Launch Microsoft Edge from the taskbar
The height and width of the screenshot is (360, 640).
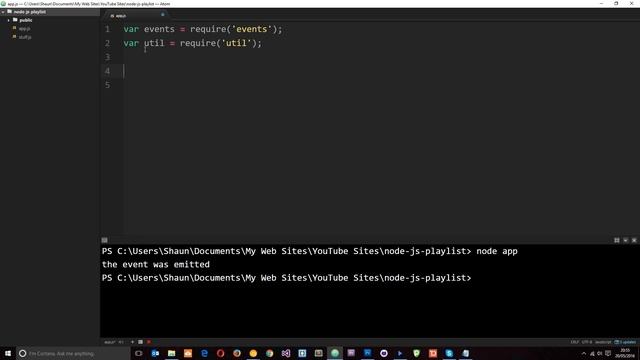(x=204, y=353)
